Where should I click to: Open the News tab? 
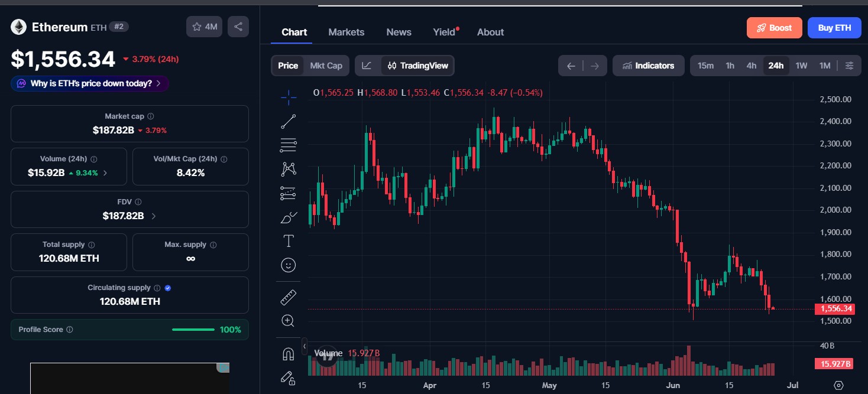(399, 32)
